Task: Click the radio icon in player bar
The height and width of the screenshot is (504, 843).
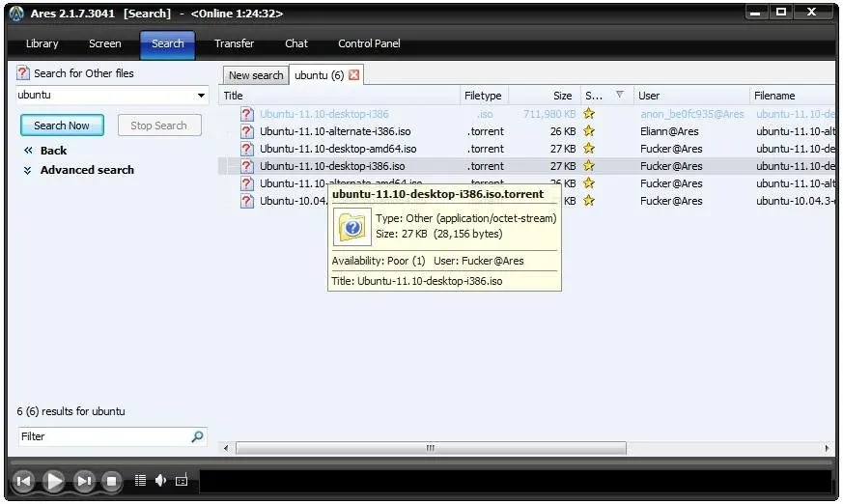Action: pyautogui.click(x=182, y=481)
